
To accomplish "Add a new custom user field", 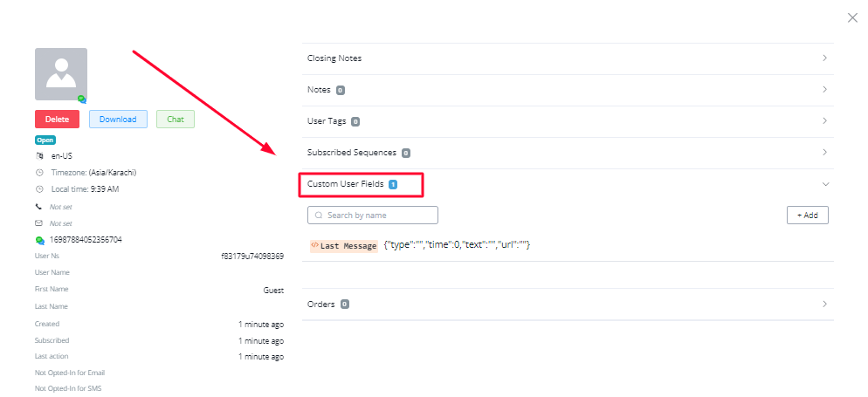I will (807, 215).
